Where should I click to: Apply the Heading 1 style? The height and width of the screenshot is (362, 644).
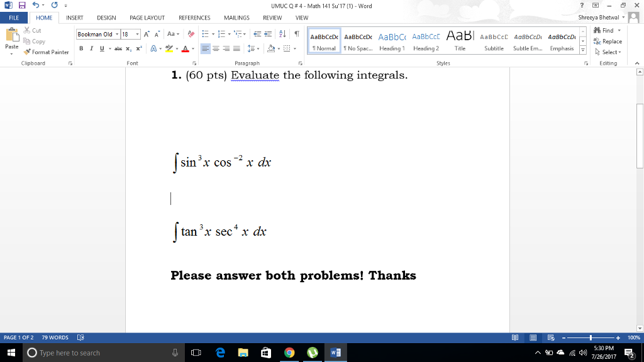pos(392,40)
